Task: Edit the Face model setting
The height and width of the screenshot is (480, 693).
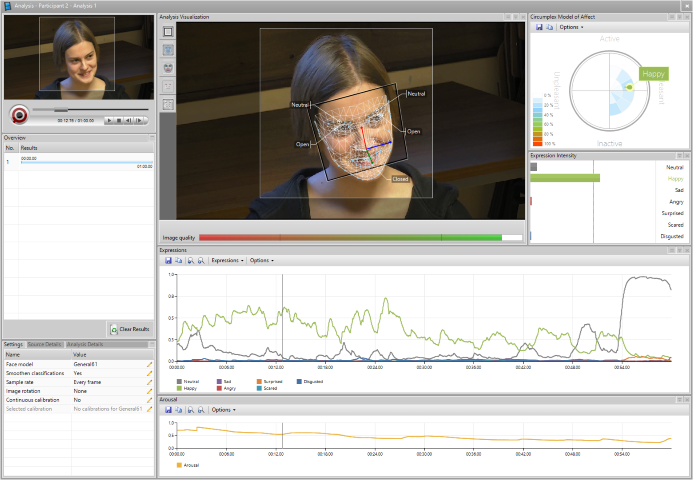Action: 149,365
